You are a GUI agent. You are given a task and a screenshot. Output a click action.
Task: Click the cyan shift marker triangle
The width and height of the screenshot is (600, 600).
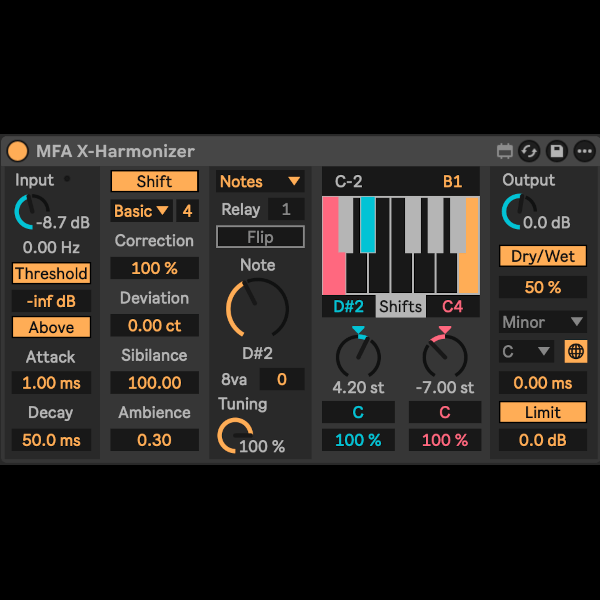(359, 331)
